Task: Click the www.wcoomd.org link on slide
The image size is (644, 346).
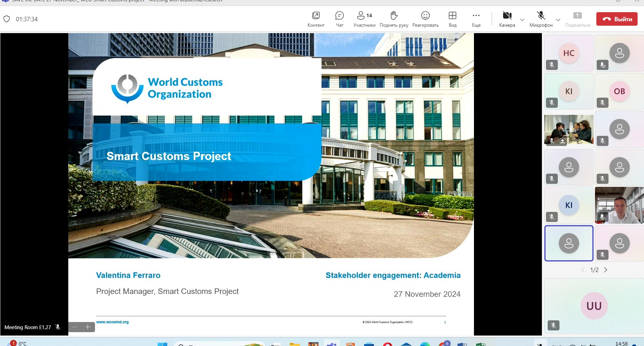Action: pos(112,322)
